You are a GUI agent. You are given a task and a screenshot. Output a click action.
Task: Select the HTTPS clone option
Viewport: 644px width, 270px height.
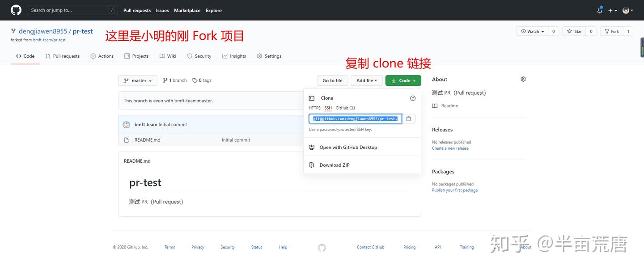point(315,108)
